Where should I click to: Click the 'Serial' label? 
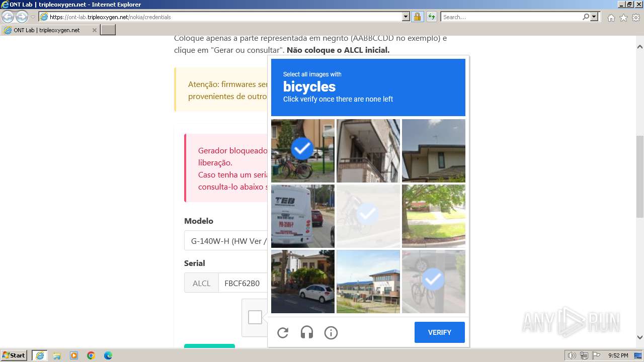195,263
